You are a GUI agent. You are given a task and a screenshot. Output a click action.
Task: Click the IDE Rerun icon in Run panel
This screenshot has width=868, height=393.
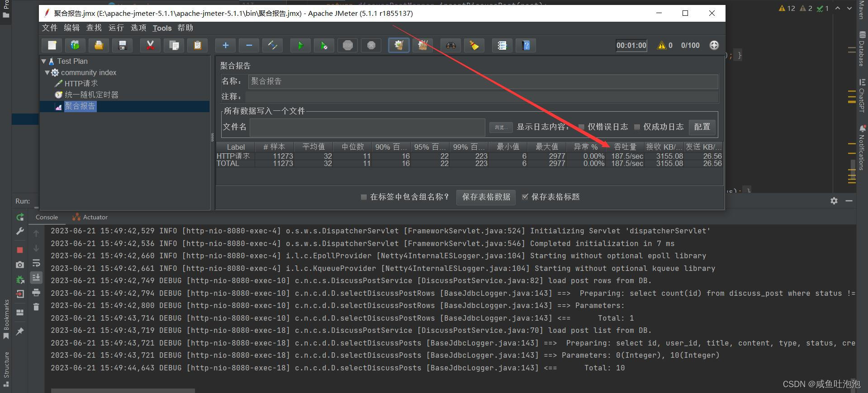coord(20,218)
